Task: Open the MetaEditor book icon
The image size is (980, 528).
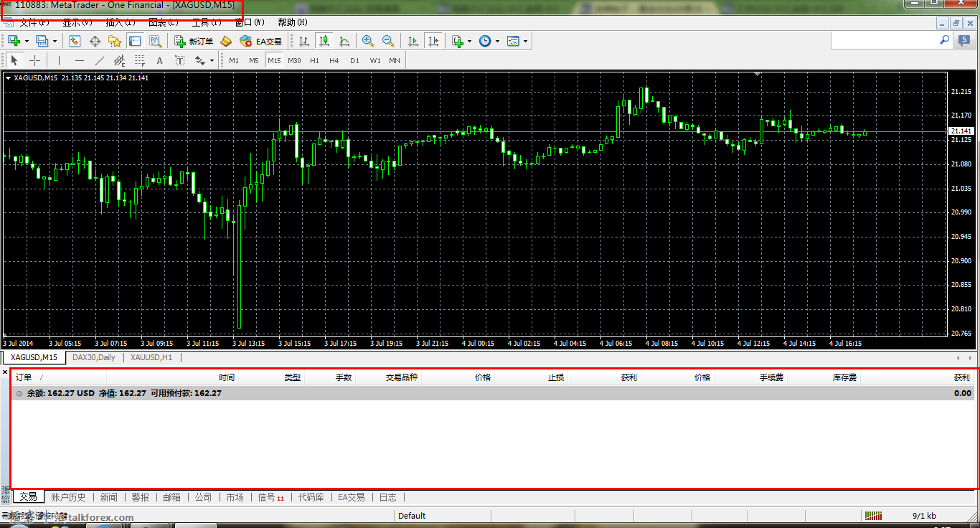Action: [x=226, y=41]
